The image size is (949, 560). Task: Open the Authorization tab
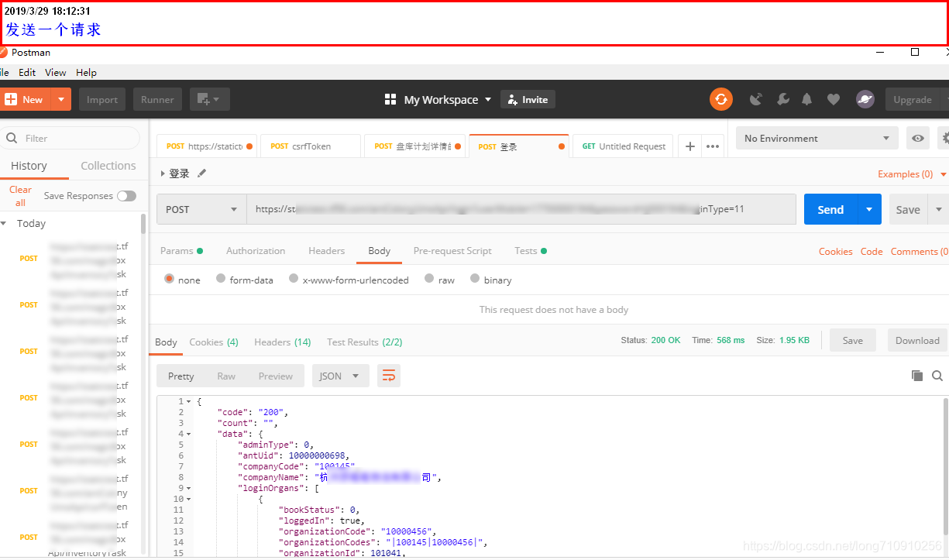point(256,250)
